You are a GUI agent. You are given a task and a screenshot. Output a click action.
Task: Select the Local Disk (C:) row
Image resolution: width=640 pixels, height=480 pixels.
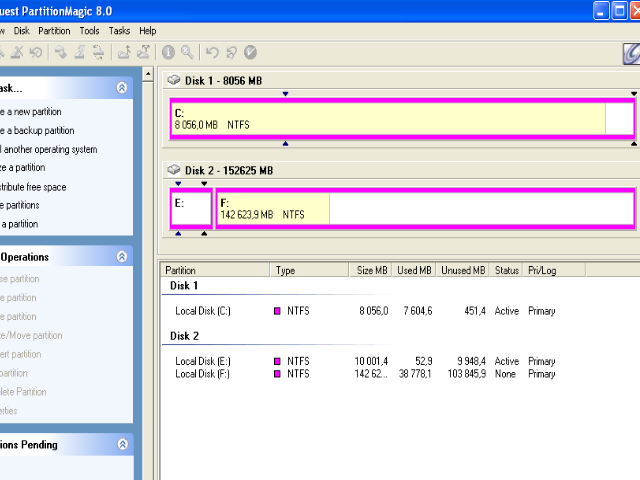365,311
